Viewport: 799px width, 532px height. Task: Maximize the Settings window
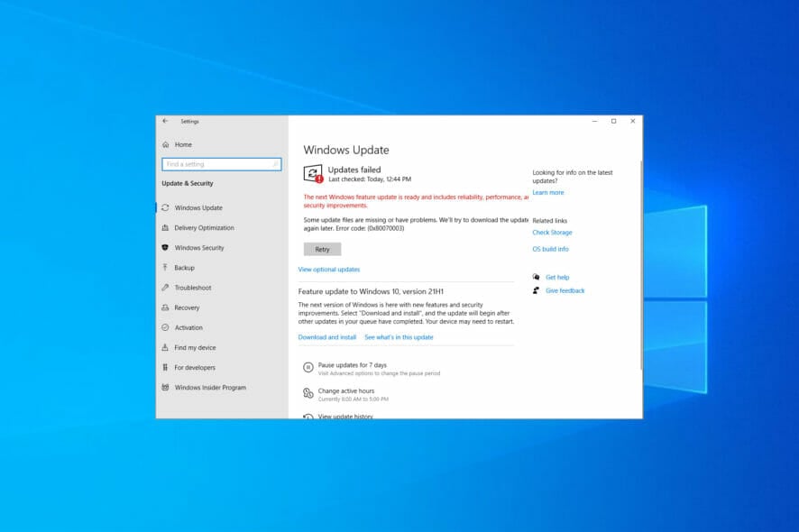(613, 122)
